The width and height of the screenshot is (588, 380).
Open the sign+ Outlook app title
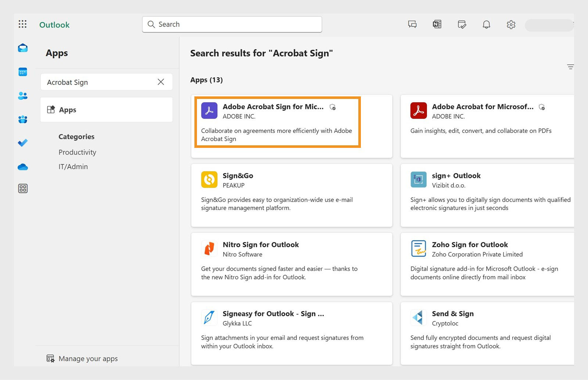click(x=456, y=176)
